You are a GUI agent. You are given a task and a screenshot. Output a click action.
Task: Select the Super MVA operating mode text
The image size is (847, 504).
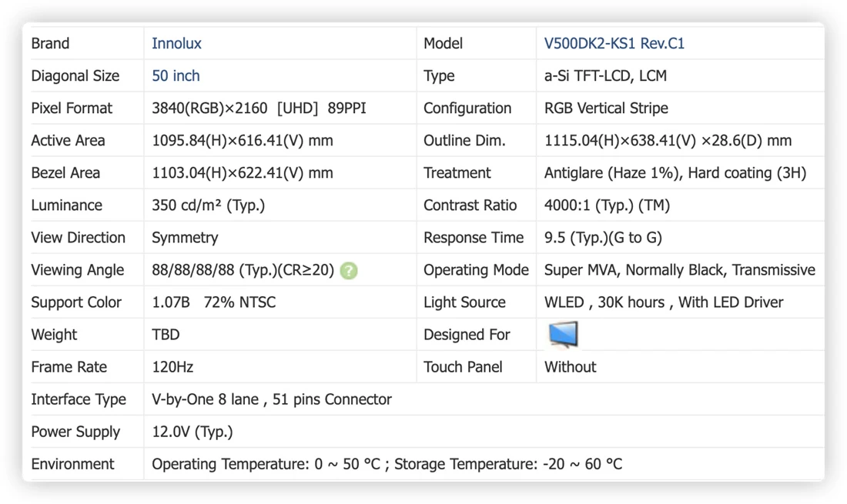click(x=680, y=270)
